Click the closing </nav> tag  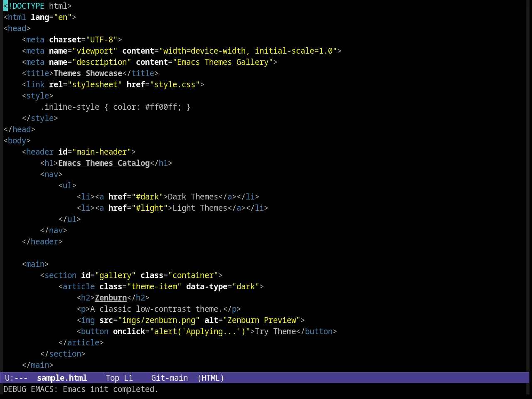tap(54, 230)
